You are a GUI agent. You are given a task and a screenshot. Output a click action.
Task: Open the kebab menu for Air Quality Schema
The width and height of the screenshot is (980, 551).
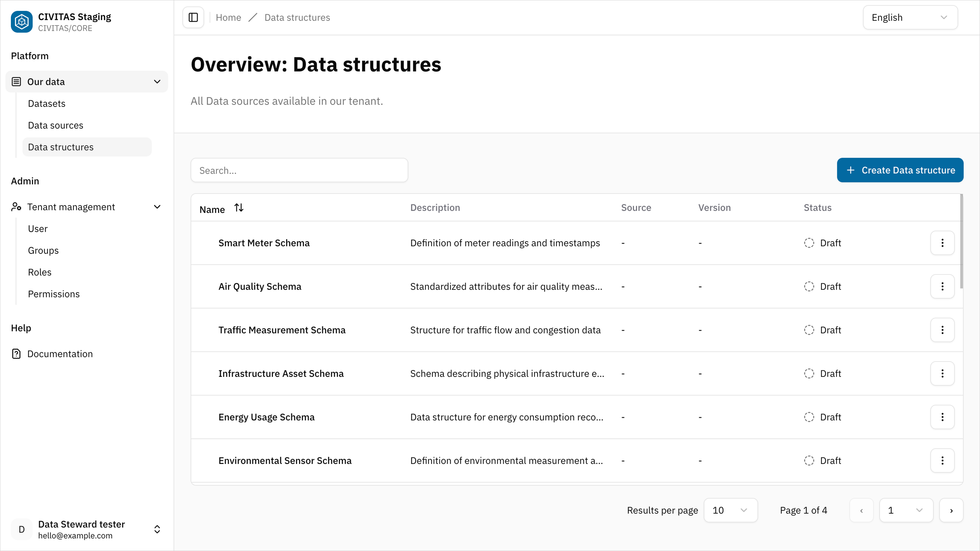click(942, 286)
